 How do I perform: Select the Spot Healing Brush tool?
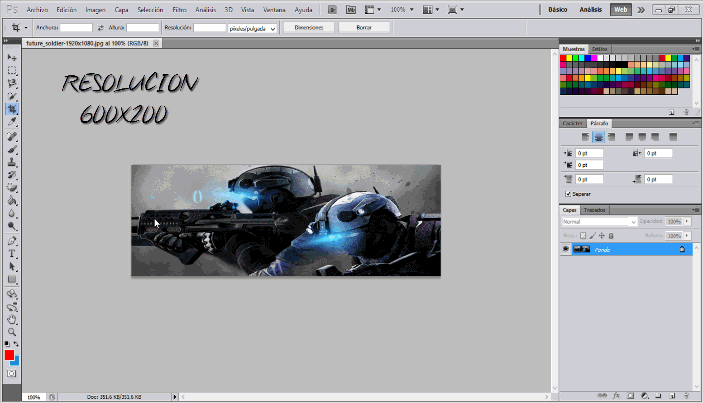pyautogui.click(x=12, y=136)
